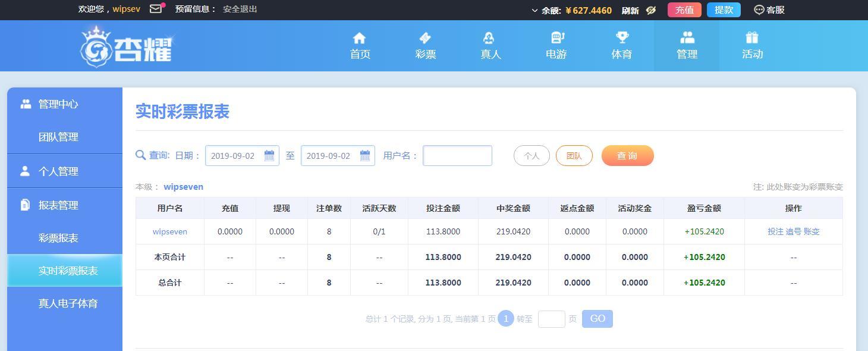Open 电游 slot games navigation icon
Screen dimensions: 868x351
pos(556,38)
